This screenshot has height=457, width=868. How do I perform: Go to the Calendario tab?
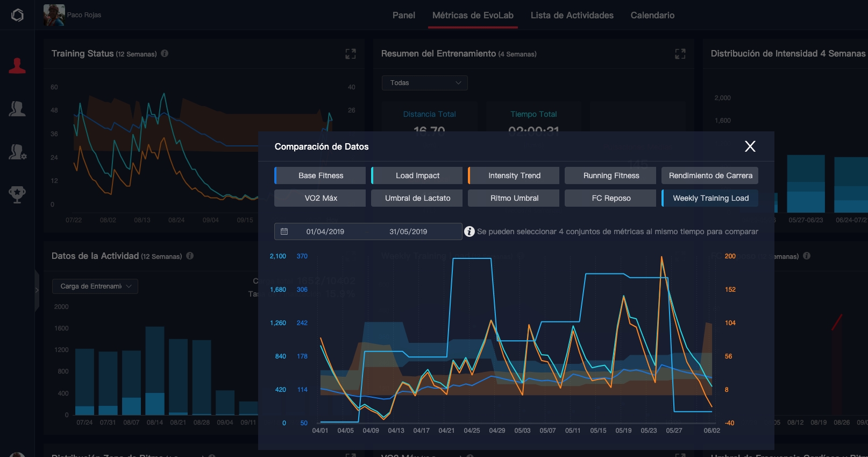tap(652, 15)
